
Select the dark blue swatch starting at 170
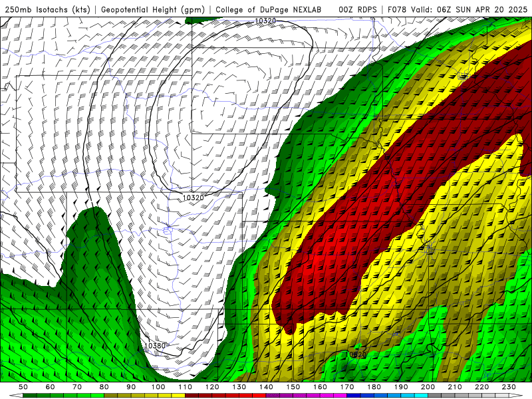[x=354, y=396]
